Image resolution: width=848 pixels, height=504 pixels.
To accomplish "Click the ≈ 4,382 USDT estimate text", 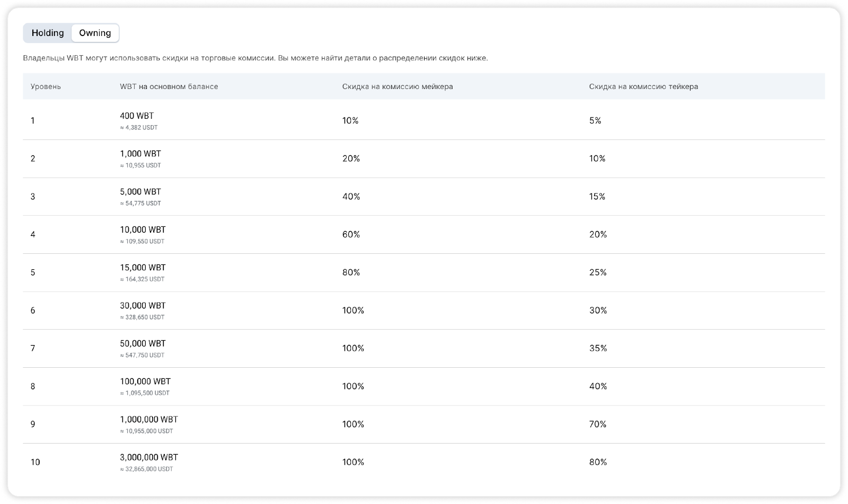I will point(139,128).
